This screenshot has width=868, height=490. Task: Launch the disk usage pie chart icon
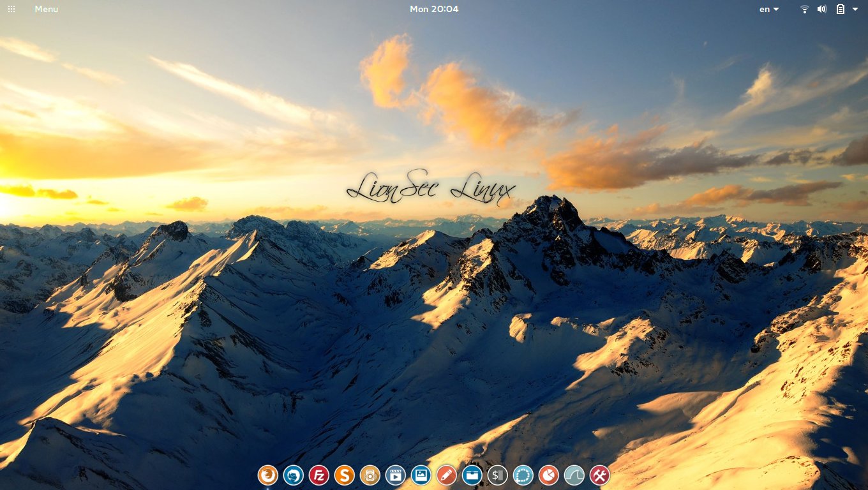(549, 475)
